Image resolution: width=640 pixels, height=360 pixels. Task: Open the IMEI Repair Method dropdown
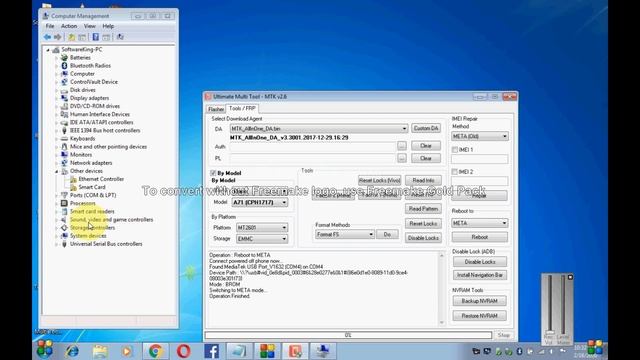[504, 136]
